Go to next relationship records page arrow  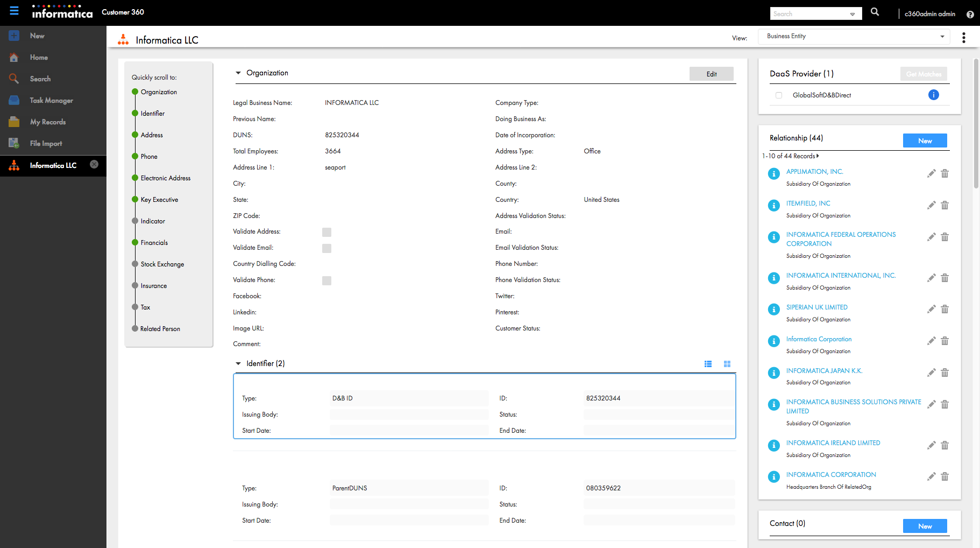pos(818,156)
